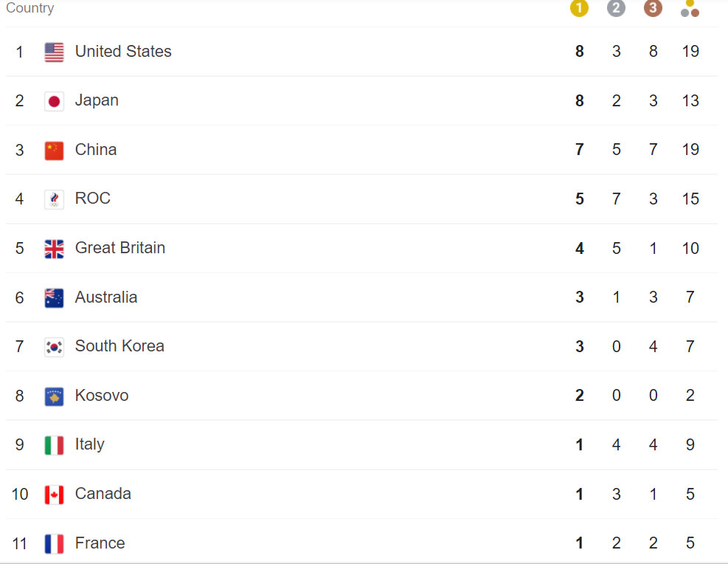Click the Great Britain country name
The height and width of the screenshot is (564, 728).
[x=119, y=248]
